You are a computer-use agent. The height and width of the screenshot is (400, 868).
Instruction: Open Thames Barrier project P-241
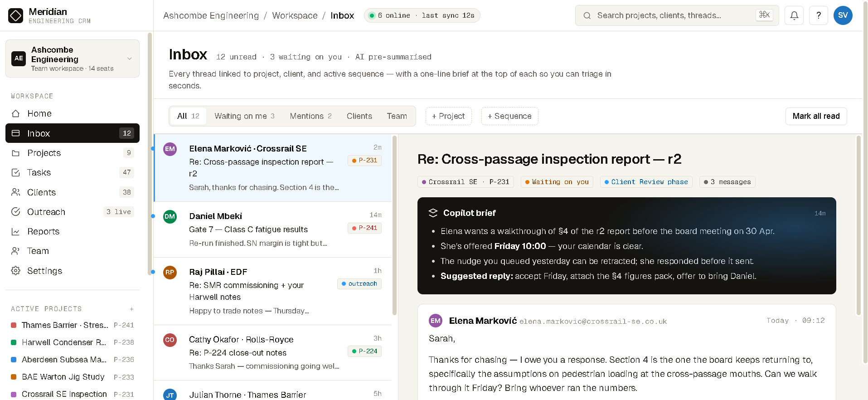click(x=73, y=325)
